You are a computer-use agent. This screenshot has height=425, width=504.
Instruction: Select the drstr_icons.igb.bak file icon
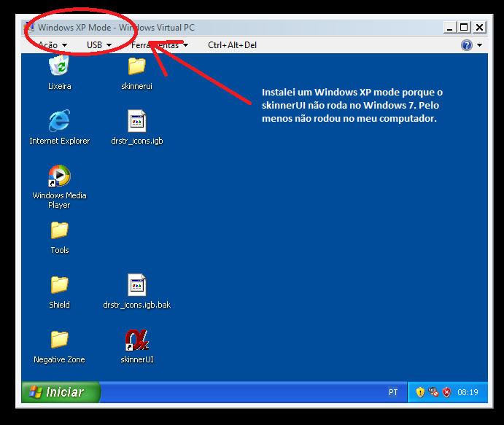coord(137,284)
